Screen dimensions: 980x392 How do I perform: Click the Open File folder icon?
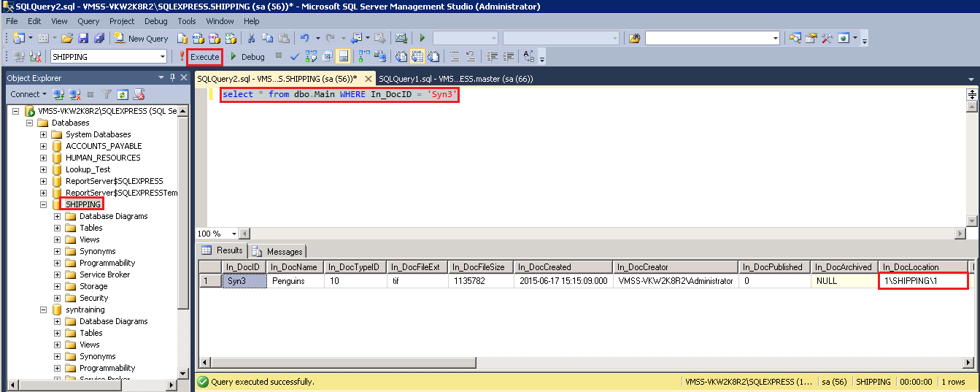66,38
